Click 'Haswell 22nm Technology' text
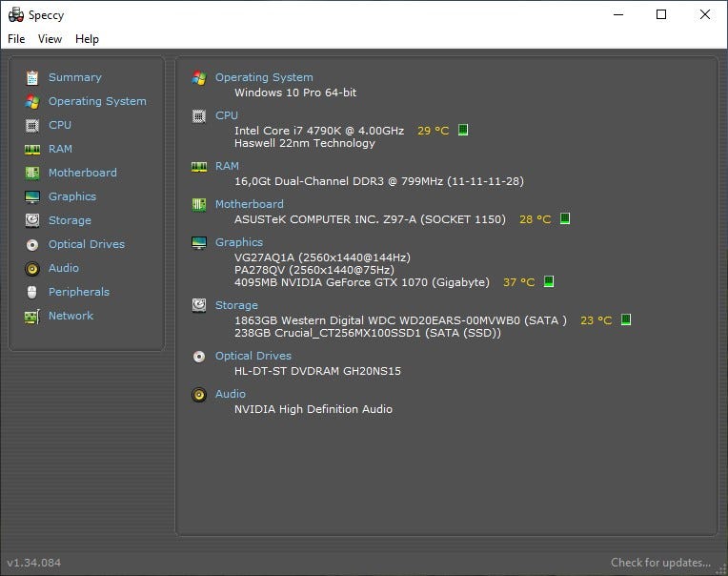This screenshot has height=576, width=728. pos(305,143)
